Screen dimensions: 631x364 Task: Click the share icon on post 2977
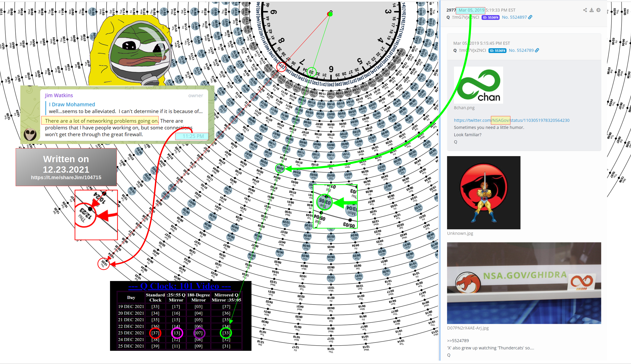point(585,10)
